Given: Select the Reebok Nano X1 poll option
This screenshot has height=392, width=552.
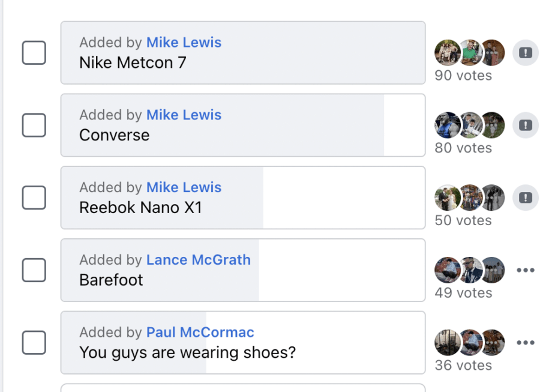Looking at the screenshot, I should tap(242, 198).
